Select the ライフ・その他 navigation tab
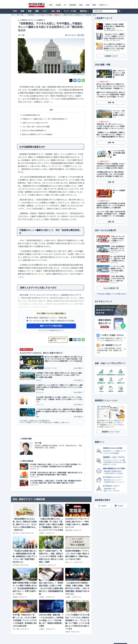This screenshot has height=644, width=138. 70,11
